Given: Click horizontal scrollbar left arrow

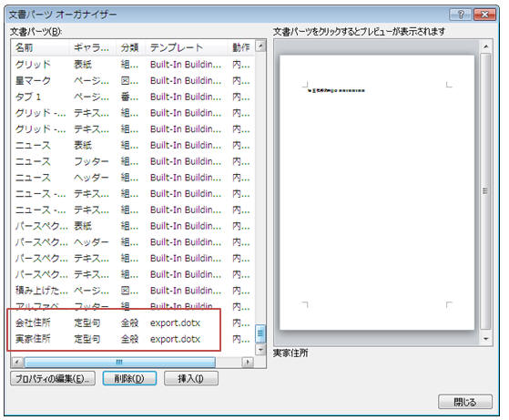Looking at the screenshot, I should pyautogui.click(x=17, y=363).
